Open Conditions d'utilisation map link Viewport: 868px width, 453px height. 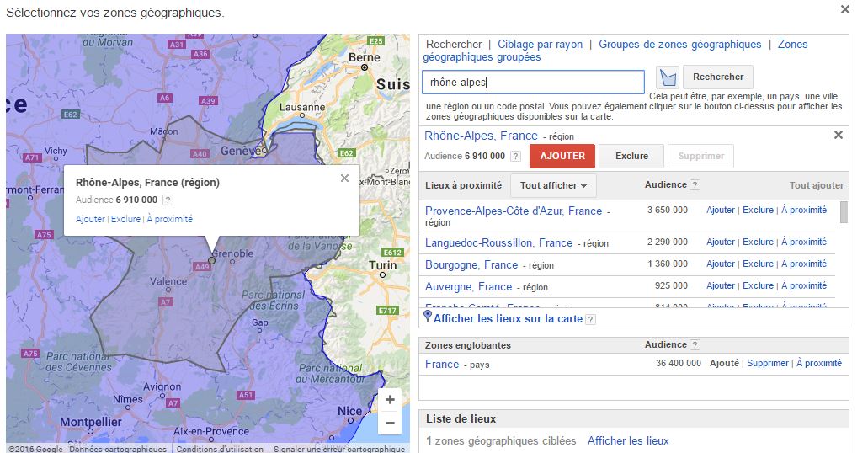point(220,449)
